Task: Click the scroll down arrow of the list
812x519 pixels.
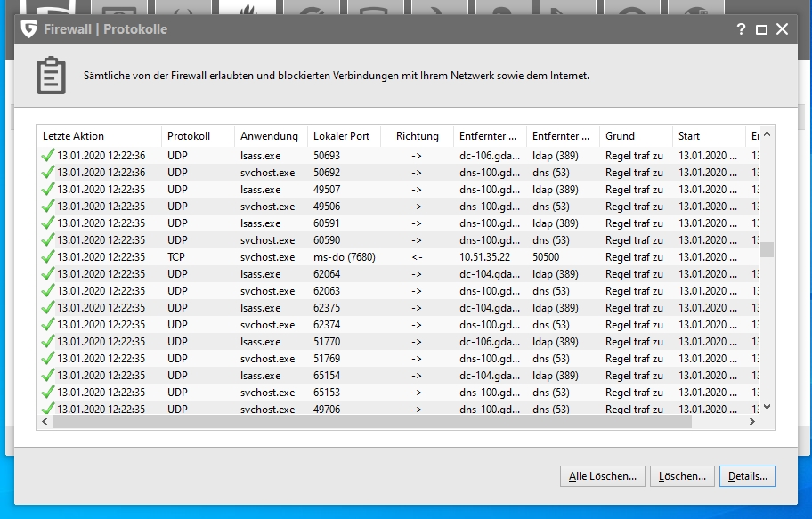Action: [767, 407]
